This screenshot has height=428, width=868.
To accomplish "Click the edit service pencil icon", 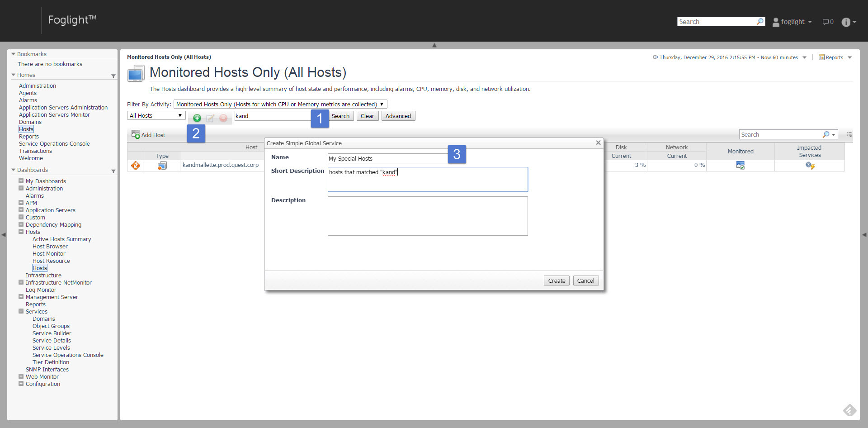I will pos(210,118).
